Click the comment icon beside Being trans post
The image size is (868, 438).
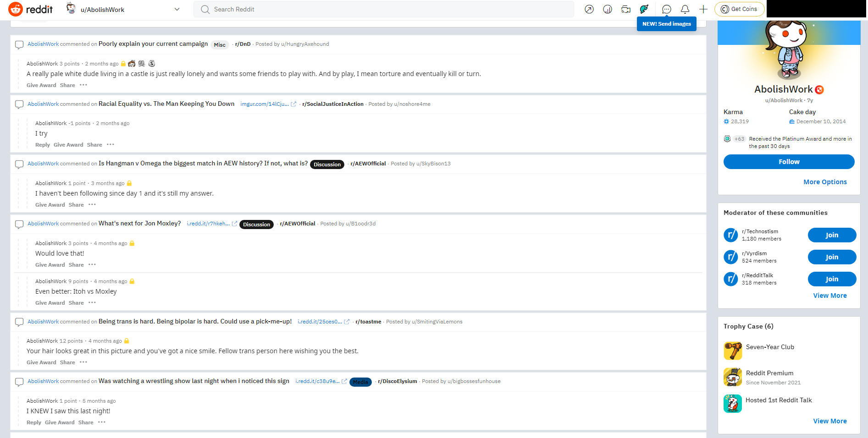pos(19,322)
